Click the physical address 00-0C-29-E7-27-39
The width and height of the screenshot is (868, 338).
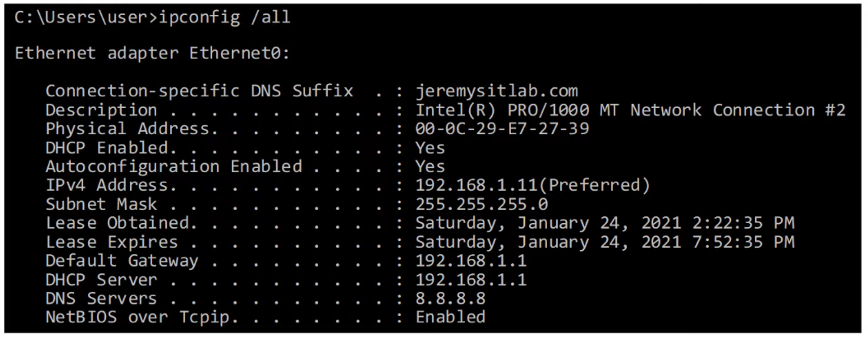pyautogui.click(x=502, y=129)
